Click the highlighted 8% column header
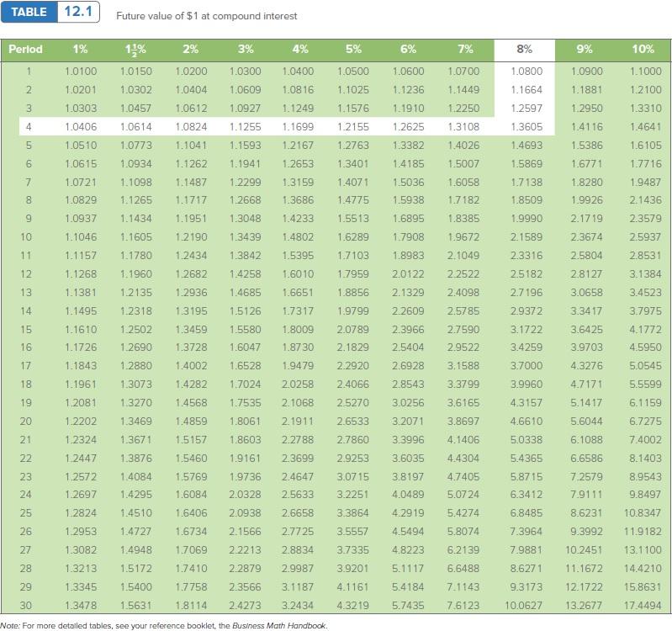Image resolution: width=672 pixels, height=631 pixels. point(525,50)
